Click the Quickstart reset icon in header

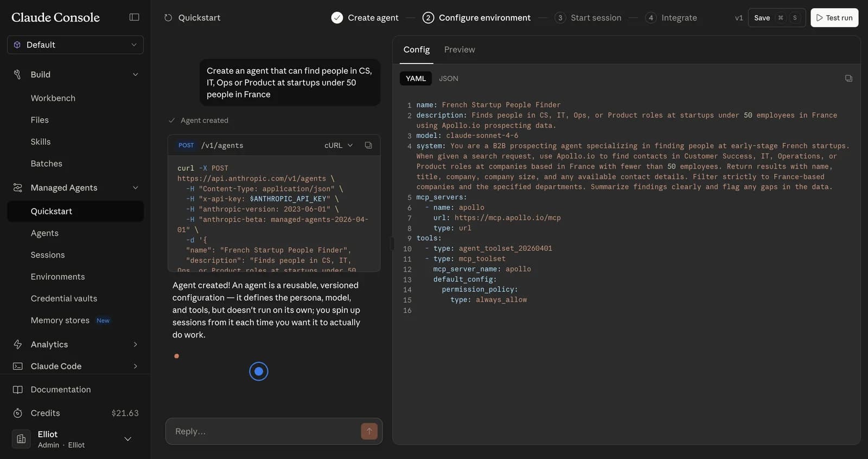(168, 18)
